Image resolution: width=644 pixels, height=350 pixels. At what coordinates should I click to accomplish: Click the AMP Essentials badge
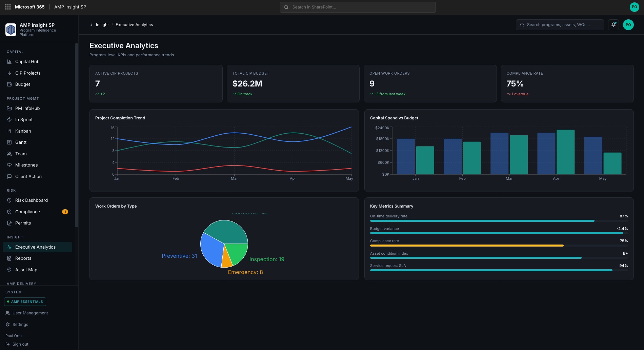tap(25, 302)
